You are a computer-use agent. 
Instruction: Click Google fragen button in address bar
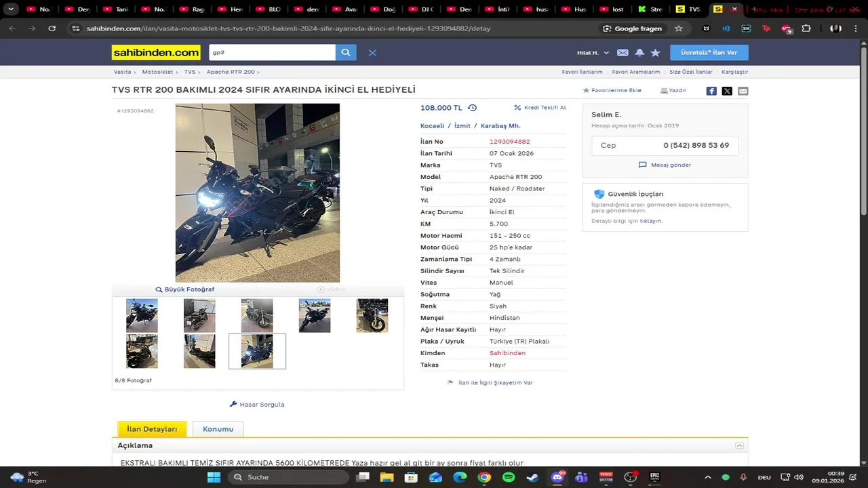(632, 28)
